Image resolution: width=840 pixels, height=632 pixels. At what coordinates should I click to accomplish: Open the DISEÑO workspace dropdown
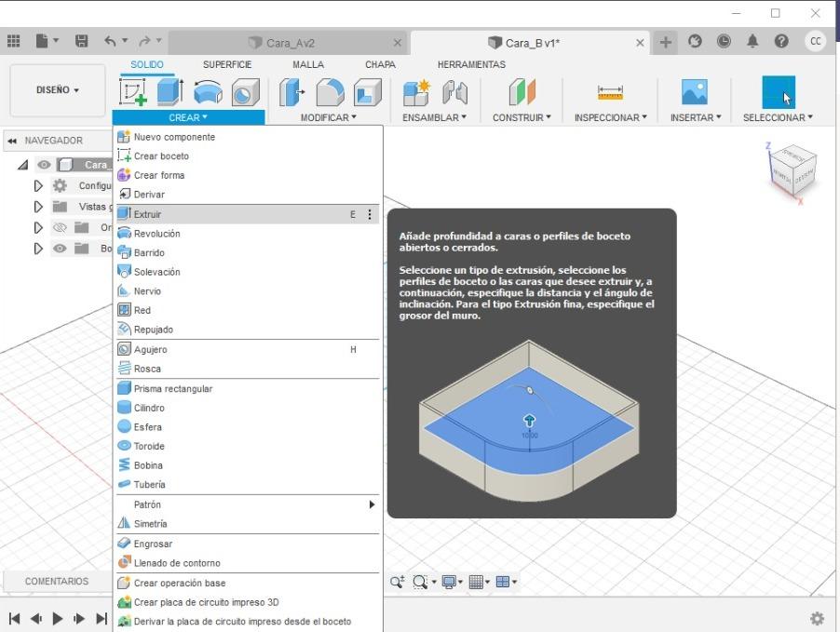pos(58,90)
